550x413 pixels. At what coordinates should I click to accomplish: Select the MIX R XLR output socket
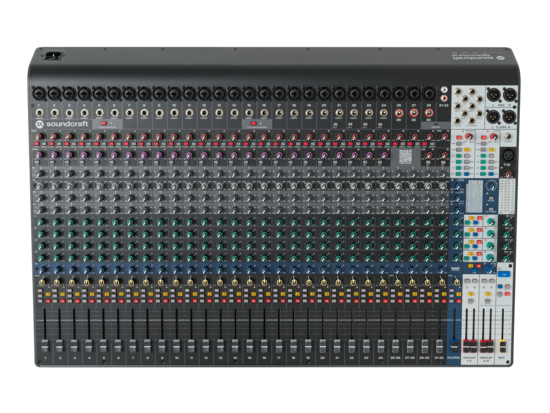tap(509, 94)
